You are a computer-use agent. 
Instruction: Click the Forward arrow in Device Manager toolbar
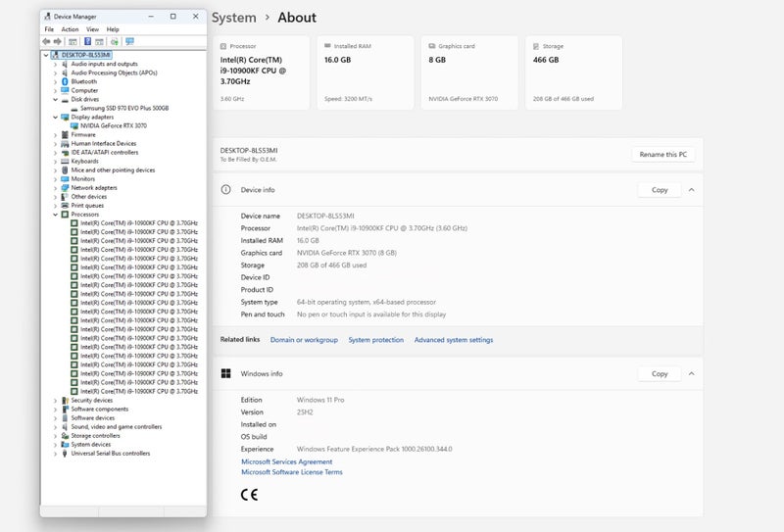tap(58, 41)
